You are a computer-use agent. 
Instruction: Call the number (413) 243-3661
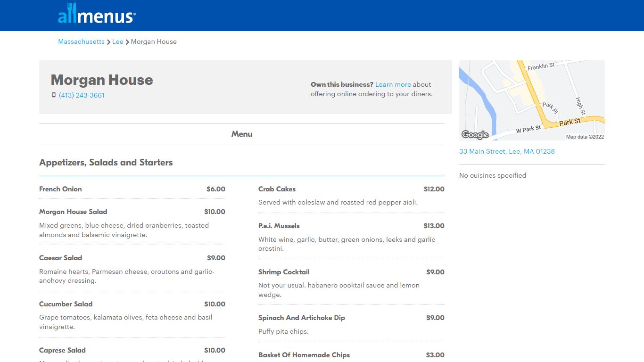82,95
